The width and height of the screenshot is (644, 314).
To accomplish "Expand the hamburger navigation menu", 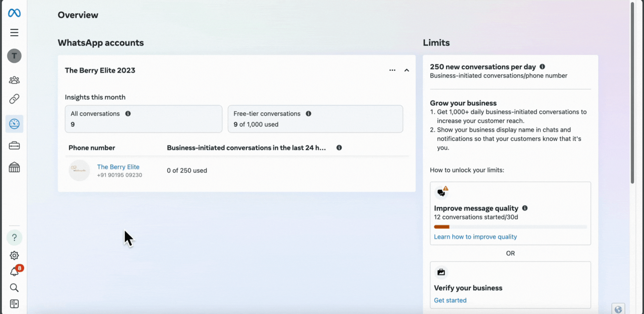I will point(14,33).
